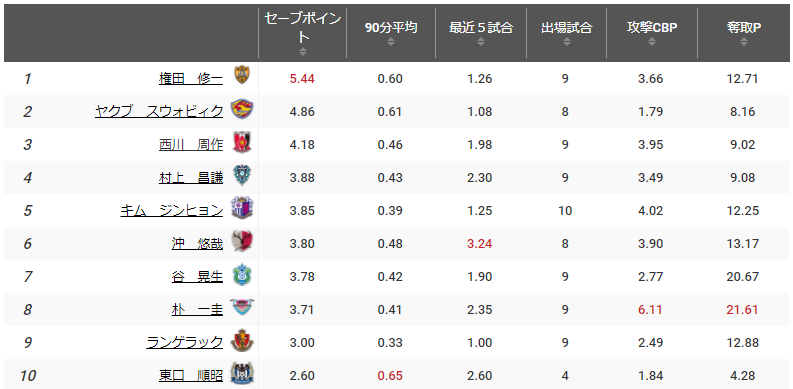Click the team crest beside 権田 修一
The width and height of the screenshot is (793, 389).
click(242, 75)
